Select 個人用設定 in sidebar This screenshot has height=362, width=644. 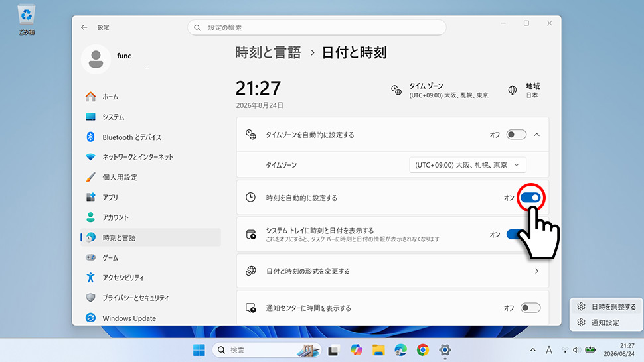pyautogui.click(x=150, y=177)
